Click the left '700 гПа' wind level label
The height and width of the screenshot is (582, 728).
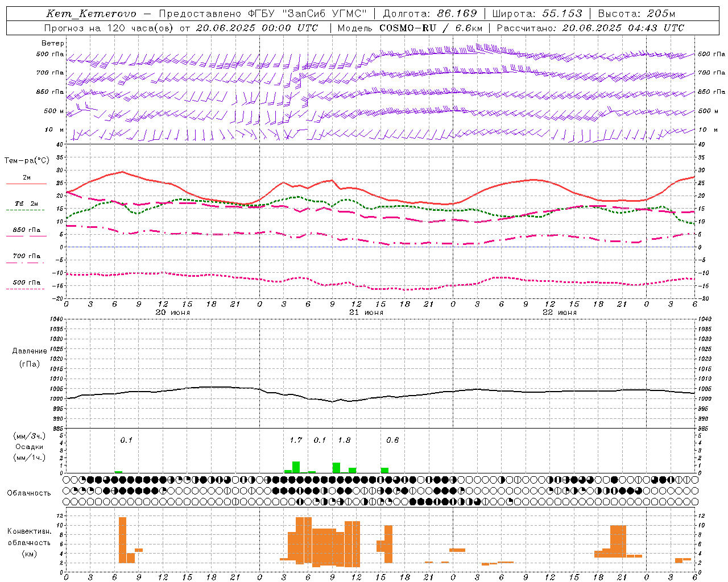point(50,73)
